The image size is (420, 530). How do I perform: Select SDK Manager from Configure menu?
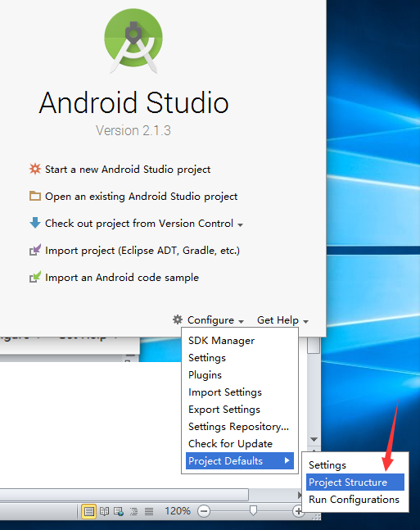(x=240, y=341)
